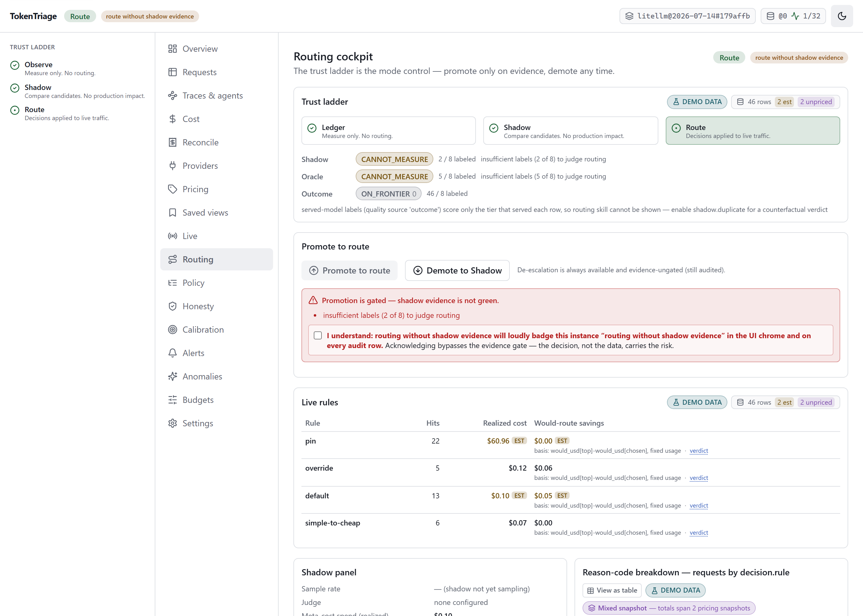Open the Budgets page
Image resolution: width=863 pixels, height=616 pixels.
tap(216, 400)
